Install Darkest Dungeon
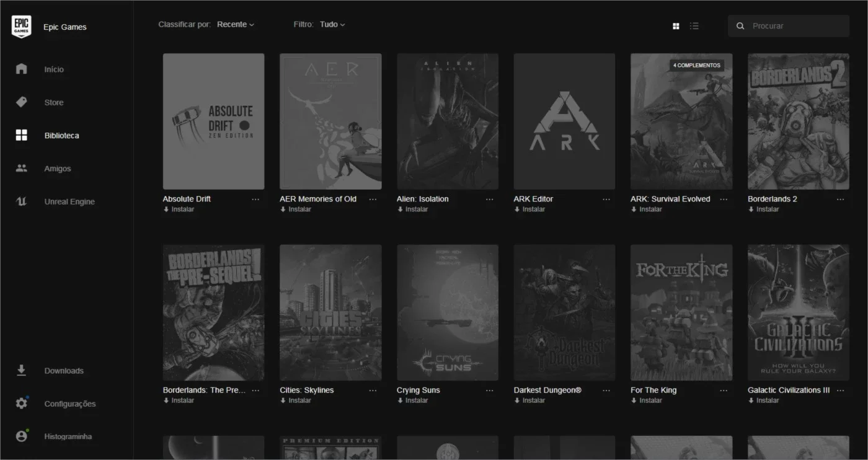This screenshot has width=868, height=460. [529, 400]
